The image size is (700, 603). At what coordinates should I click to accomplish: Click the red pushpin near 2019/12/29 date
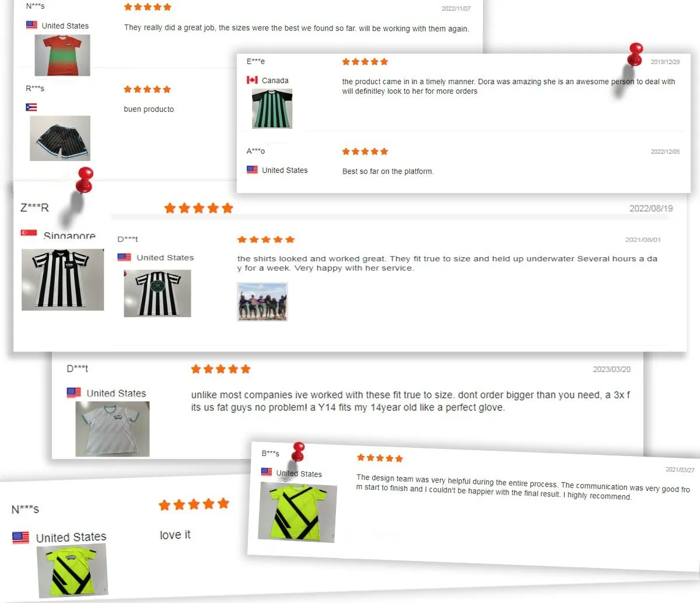[x=635, y=54]
